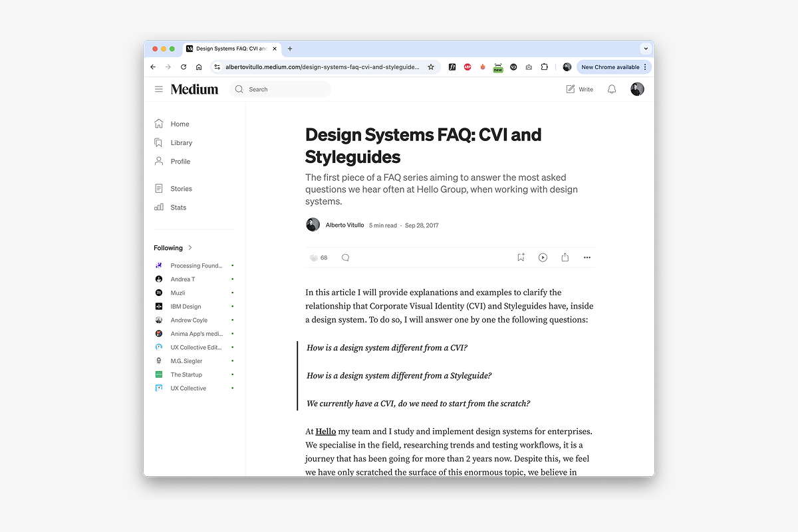Expand the Following list chevron
The image size is (798, 532).
pos(190,247)
